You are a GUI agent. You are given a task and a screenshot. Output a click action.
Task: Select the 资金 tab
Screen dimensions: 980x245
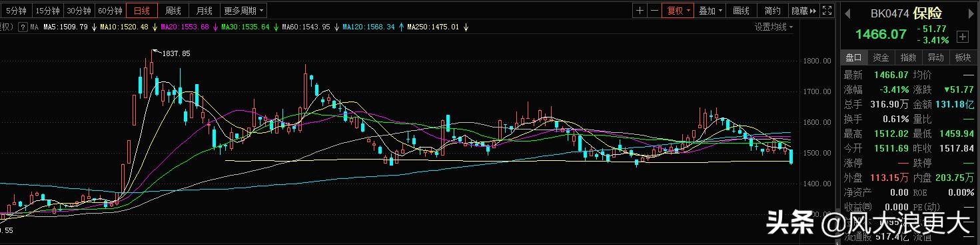click(x=881, y=57)
